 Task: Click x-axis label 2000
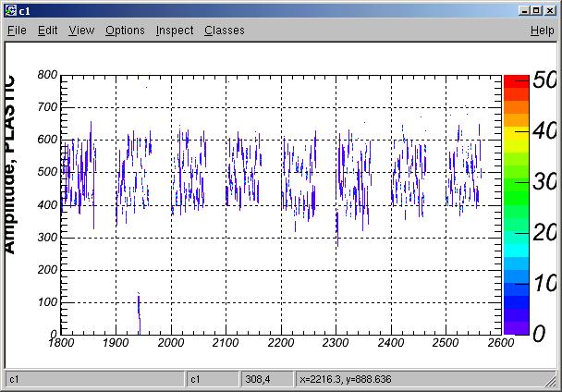[x=171, y=343]
